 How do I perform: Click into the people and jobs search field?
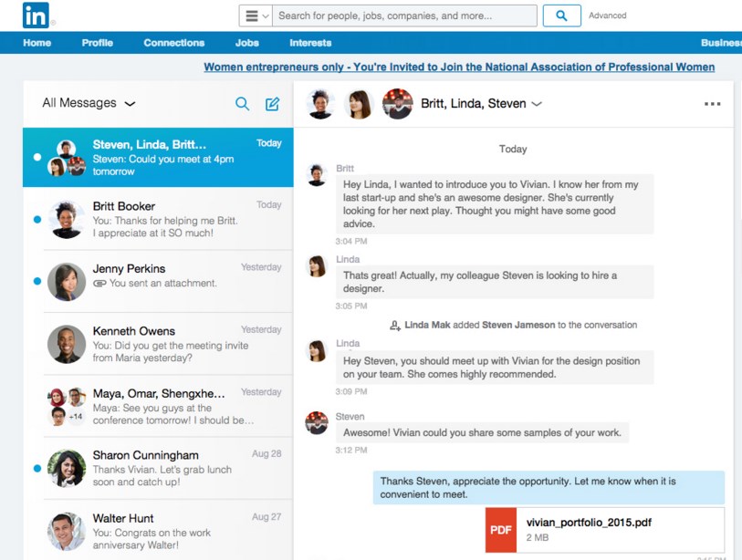(404, 16)
